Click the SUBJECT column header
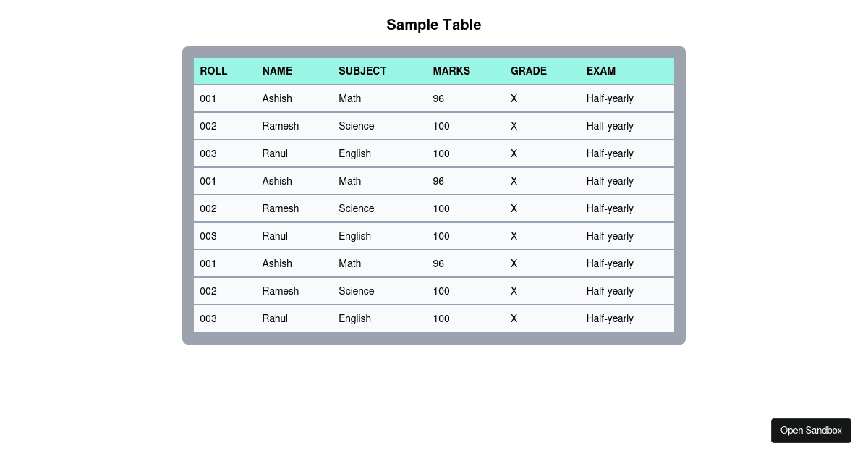The height and width of the screenshot is (456, 868). click(362, 71)
